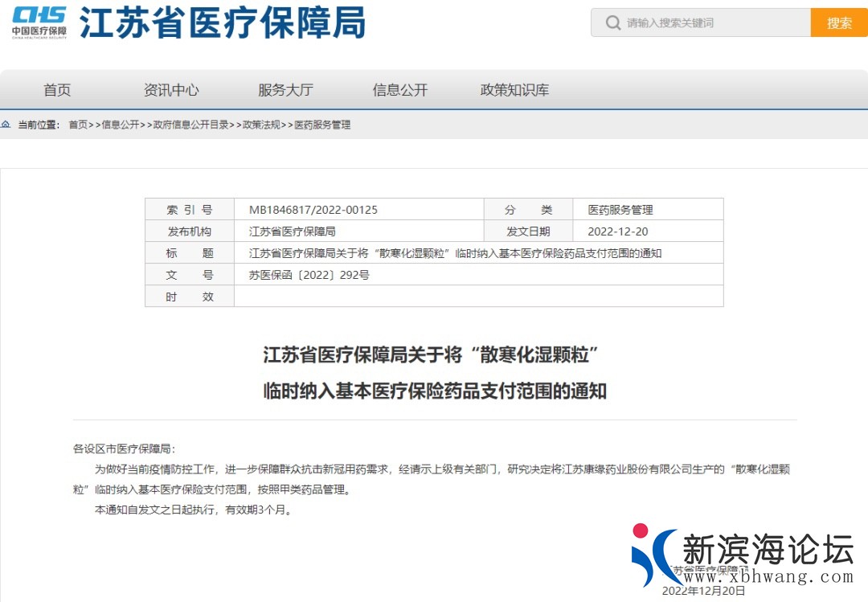The image size is (868, 602).
Task: Click the home icon beside 当前位置
Action: coord(6,125)
